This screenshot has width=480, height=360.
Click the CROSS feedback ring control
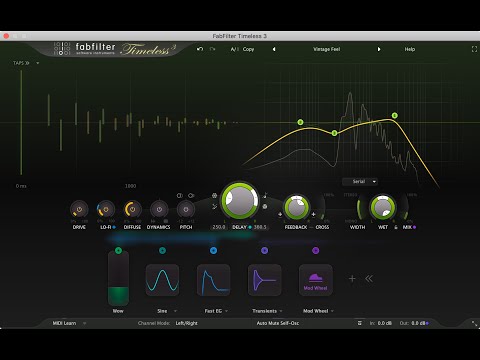[x=322, y=206]
